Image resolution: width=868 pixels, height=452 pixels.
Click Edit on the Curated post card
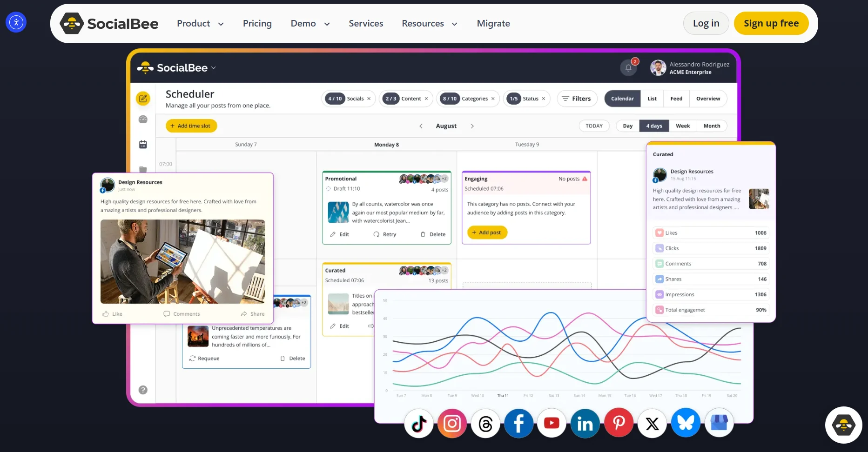[x=340, y=326]
